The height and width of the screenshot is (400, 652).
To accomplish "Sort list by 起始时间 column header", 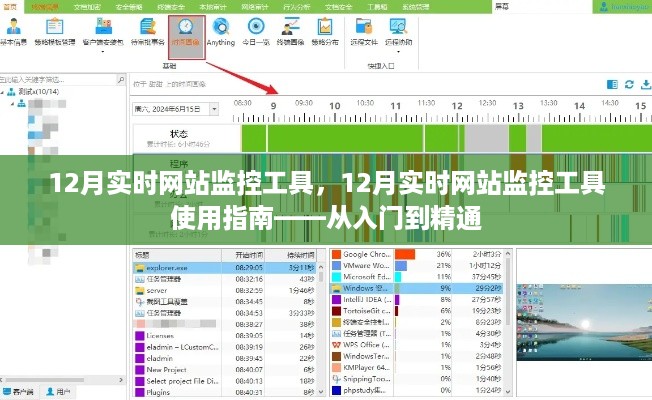I will click(248, 255).
